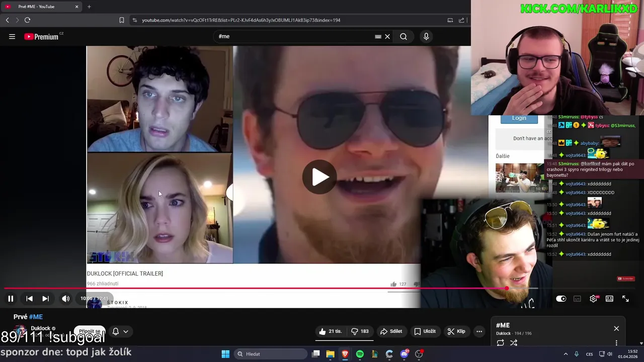The image size is (644, 362).
Task: Click the taskbar Hledat search box
Action: coord(270,354)
